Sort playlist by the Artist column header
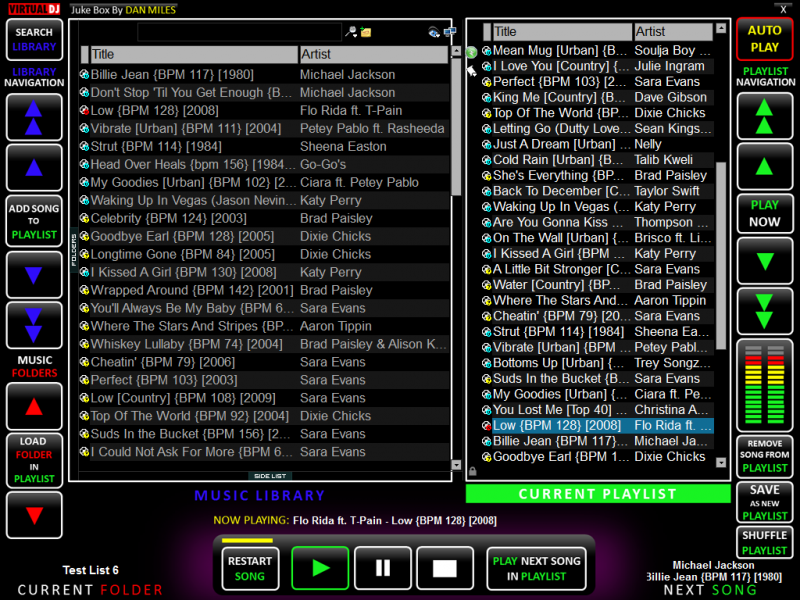 673,32
